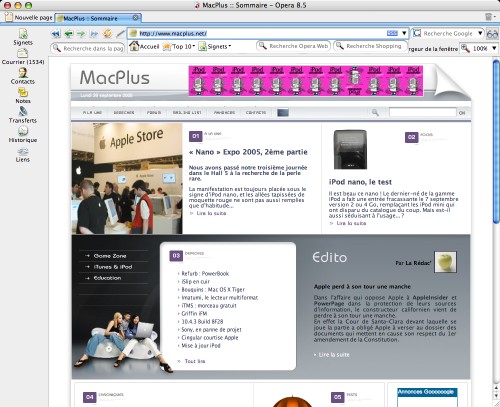500x407 pixels.
Task: Click the green apple Edito avatar
Action: click(x=445, y=262)
